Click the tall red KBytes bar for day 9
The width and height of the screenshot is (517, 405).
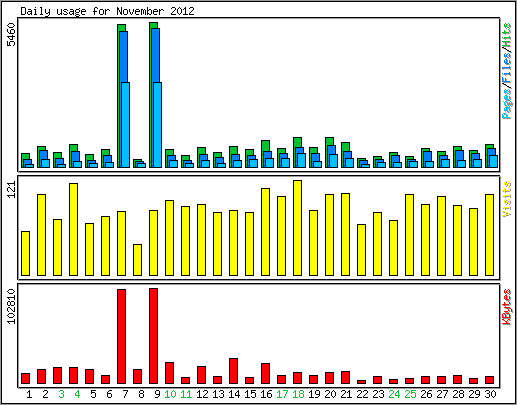click(x=154, y=336)
